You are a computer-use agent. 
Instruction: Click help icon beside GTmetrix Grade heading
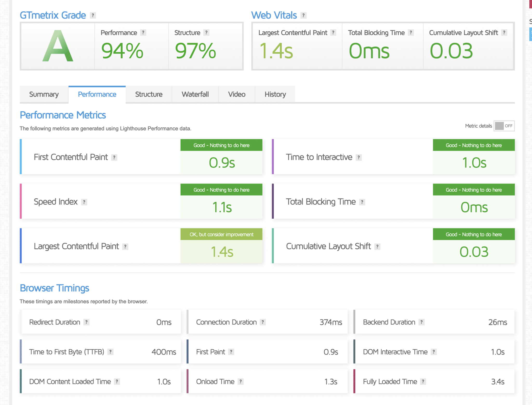93,15
